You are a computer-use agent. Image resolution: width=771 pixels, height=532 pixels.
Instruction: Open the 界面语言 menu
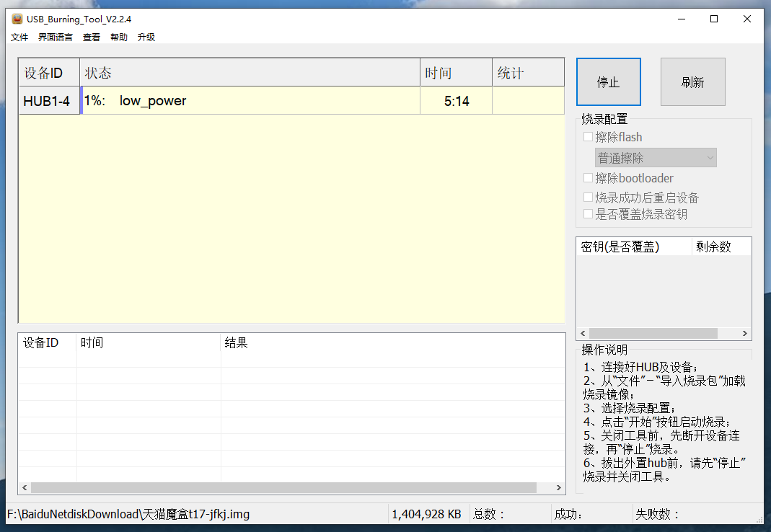click(56, 37)
